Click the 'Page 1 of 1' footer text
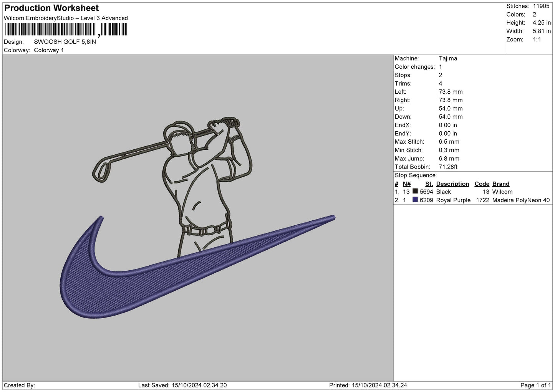Viewport: 555px width, 392px height. [x=536, y=385]
